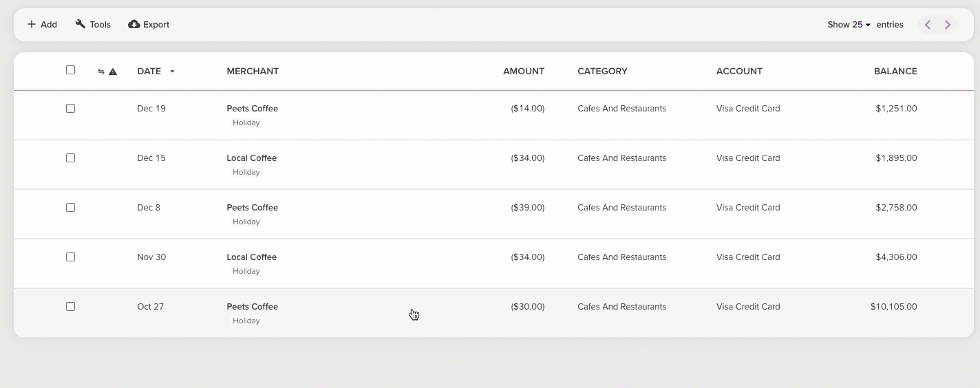This screenshot has width=980, height=388.
Task: Go to next page of entries
Action: pos(948,25)
